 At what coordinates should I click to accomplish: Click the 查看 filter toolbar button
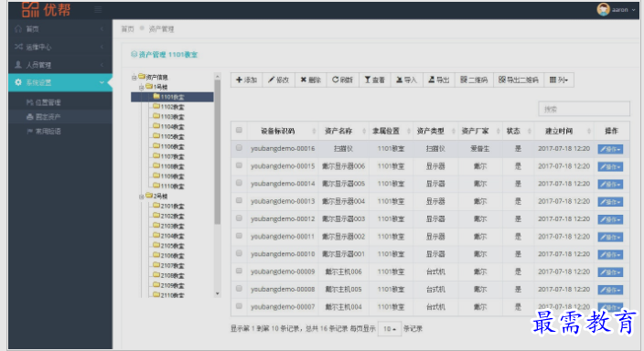[x=374, y=80]
